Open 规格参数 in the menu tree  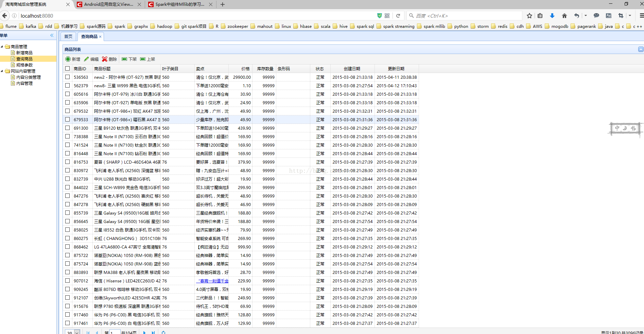(x=24, y=65)
